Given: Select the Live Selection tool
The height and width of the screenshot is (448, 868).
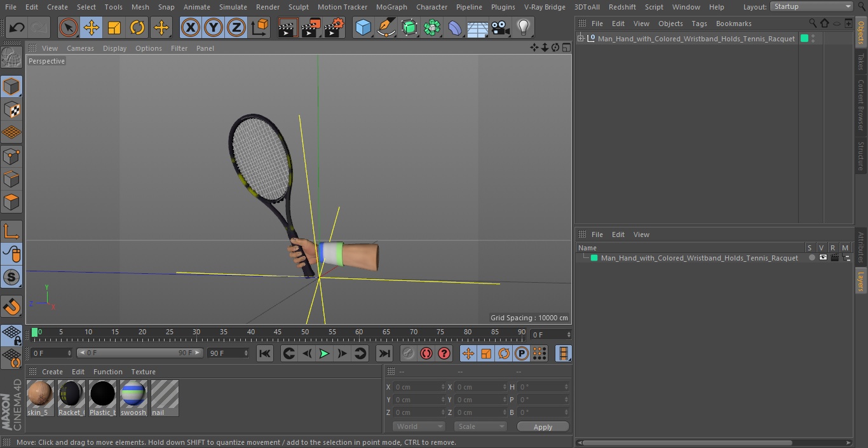Looking at the screenshot, I should [69, 27].
